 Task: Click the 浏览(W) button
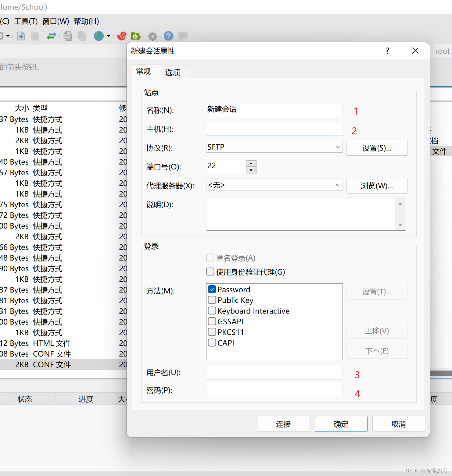coord(377,186)
